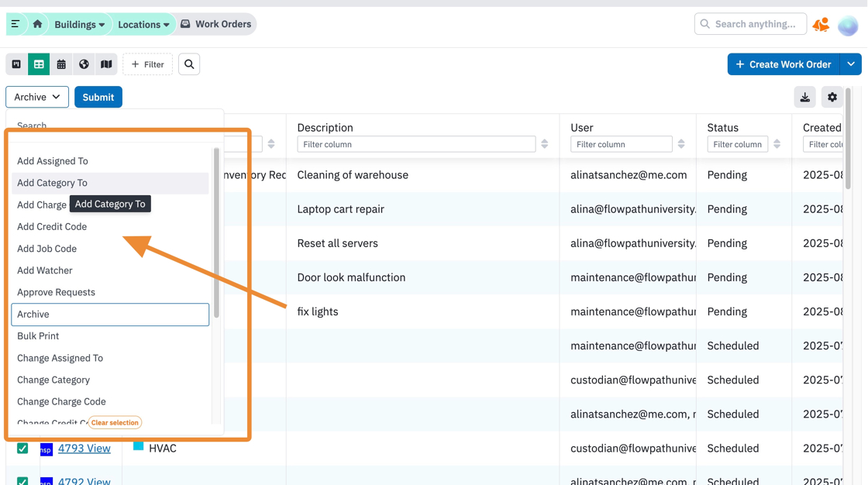Select Approve Requests option
Screen dimensions: 868x485
tap(110, 292)
